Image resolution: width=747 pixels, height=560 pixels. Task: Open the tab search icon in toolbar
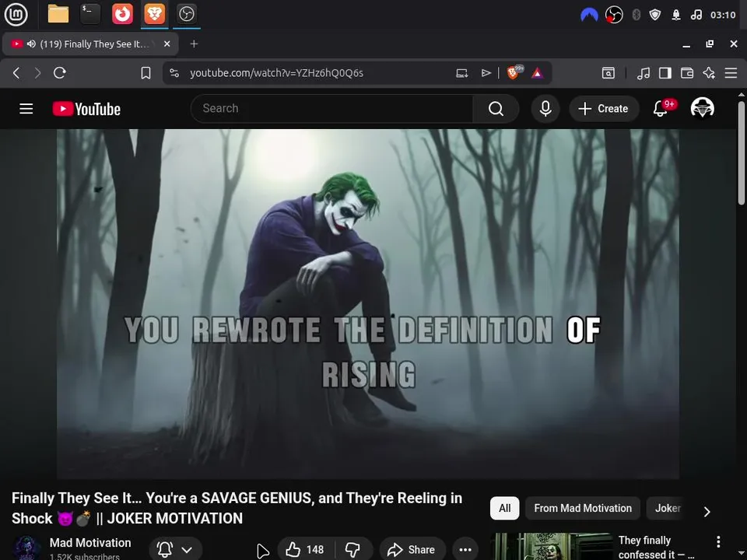tap(608, 73)
